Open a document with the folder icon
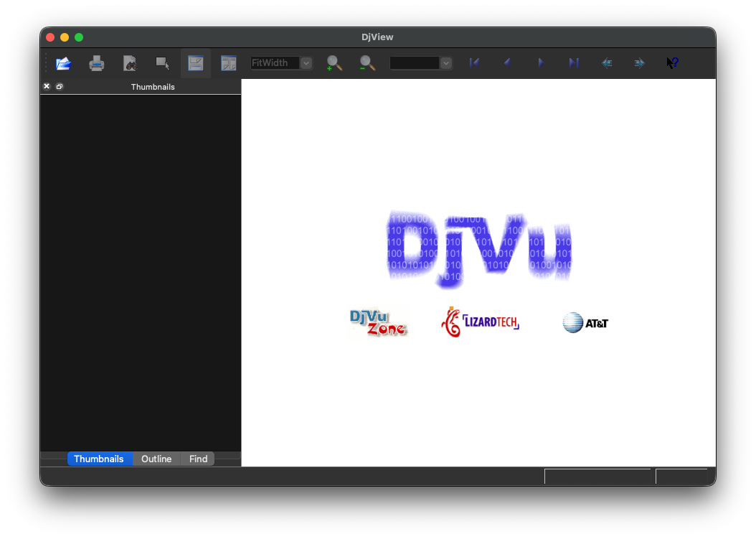The width and height of the screenshot is (756, 539). [64, 63]
